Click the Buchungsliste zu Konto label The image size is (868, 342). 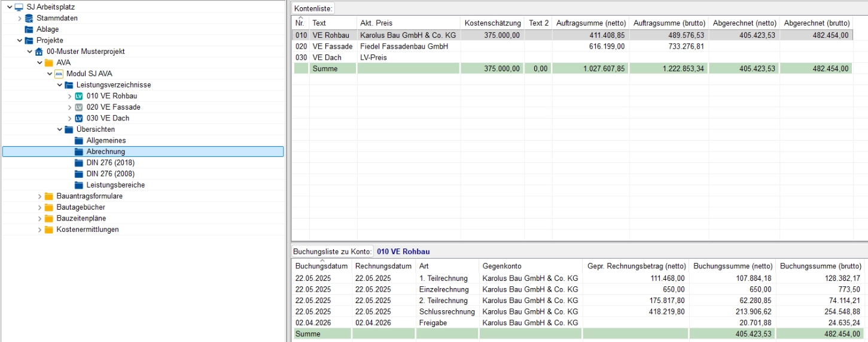pyautogui.click(x=333, y=252)
